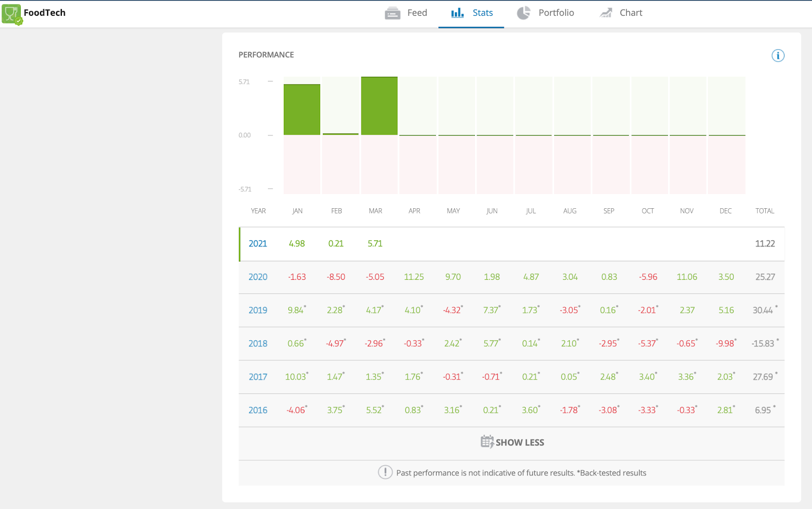Click the 2020 October value -5.96

[x=648, y=277]
